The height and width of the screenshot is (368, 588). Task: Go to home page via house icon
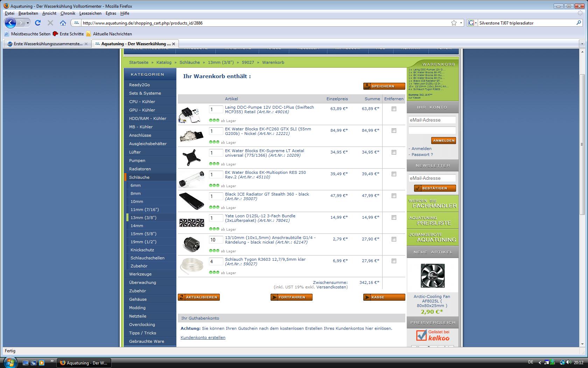[63, 23]
